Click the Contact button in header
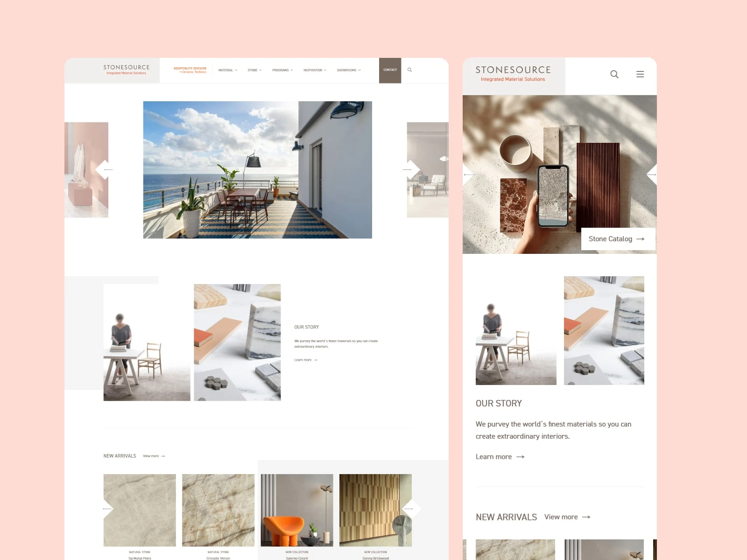Viewport: 747px width, 560px height. [x=390, y=70]
